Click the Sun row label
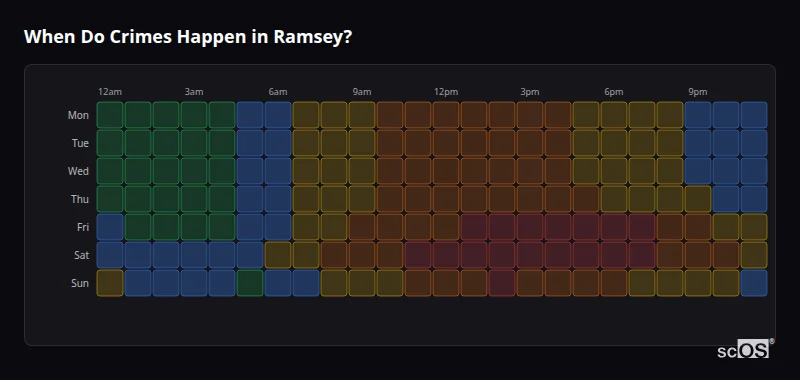 pos(80,283)
